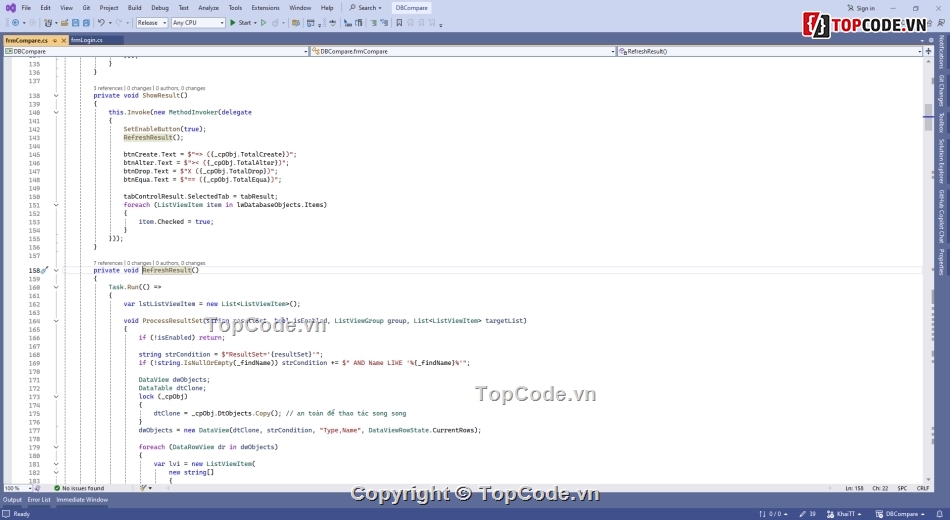
Task: Click the Open File folder icon
Action: coord(64,22)
